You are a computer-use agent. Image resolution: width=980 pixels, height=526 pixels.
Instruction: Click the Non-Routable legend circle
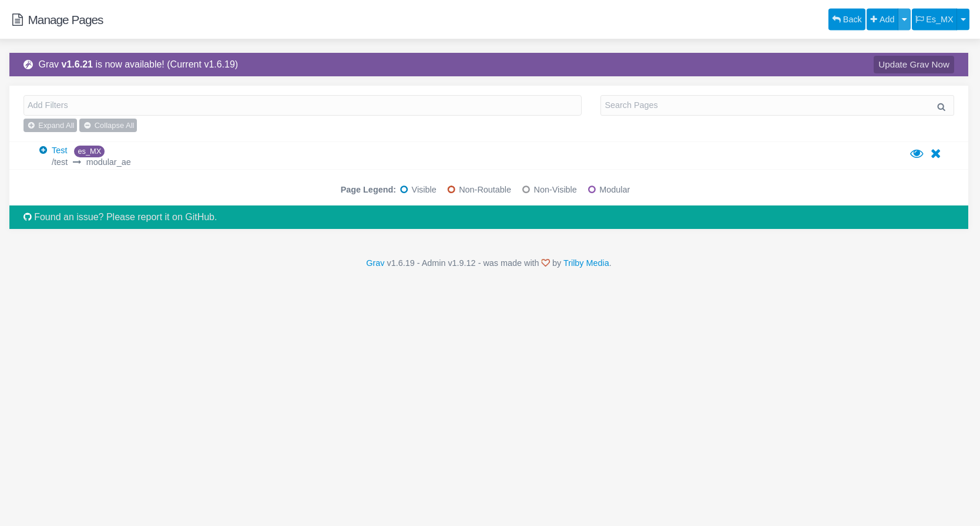pyautogui.click(x=451, y=190)
